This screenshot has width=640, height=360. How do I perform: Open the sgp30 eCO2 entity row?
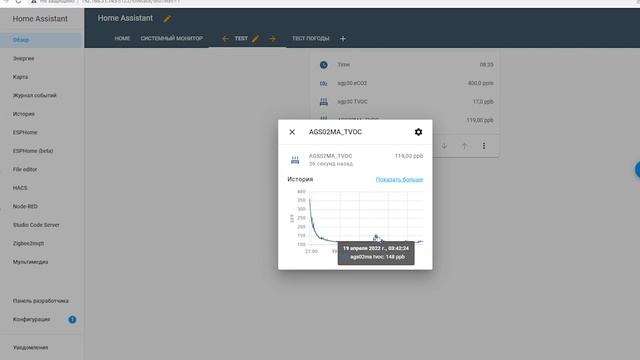pos(406,83)
